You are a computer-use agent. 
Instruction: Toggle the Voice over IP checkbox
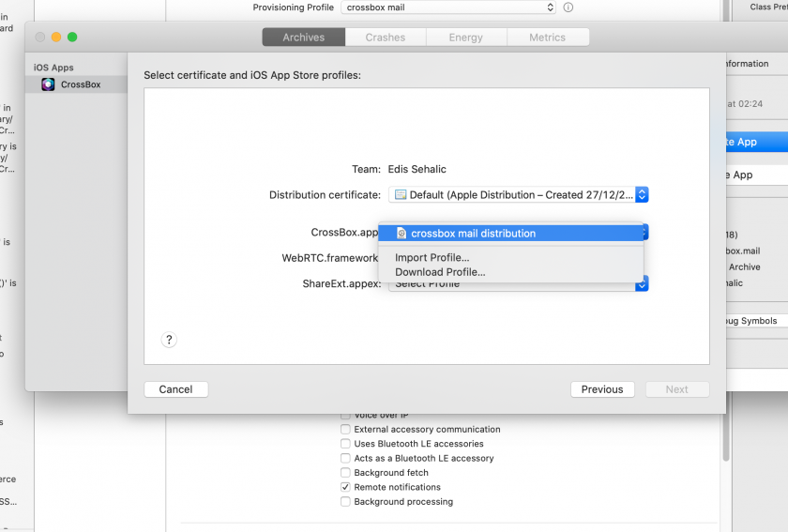[x=345, y=415]
